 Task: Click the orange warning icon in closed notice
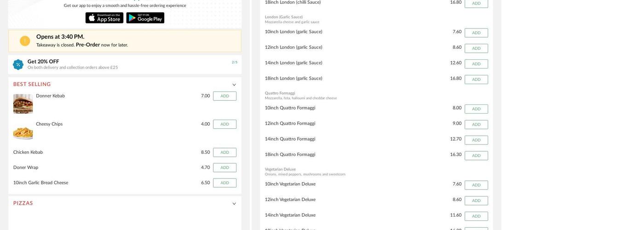click(x=25, y=41)
